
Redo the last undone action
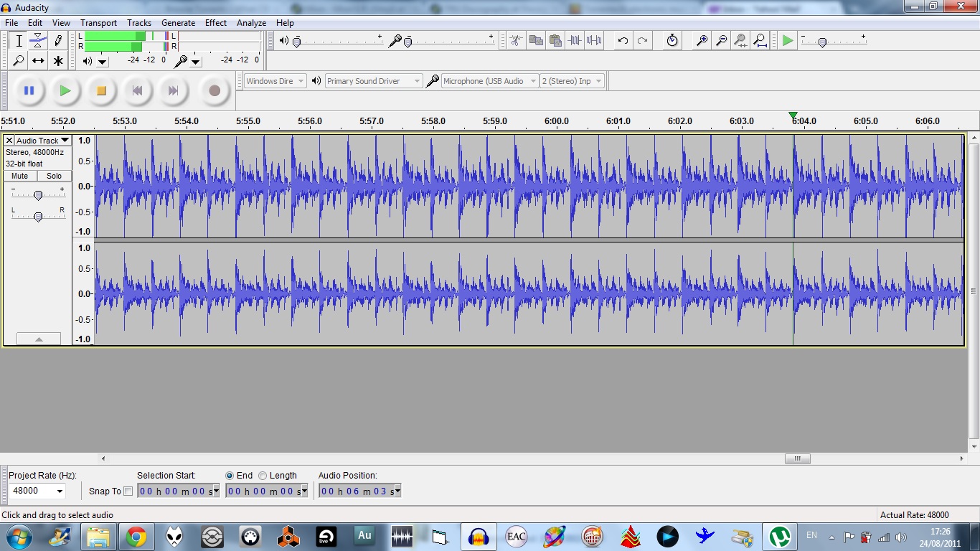(x=642, y=40)
